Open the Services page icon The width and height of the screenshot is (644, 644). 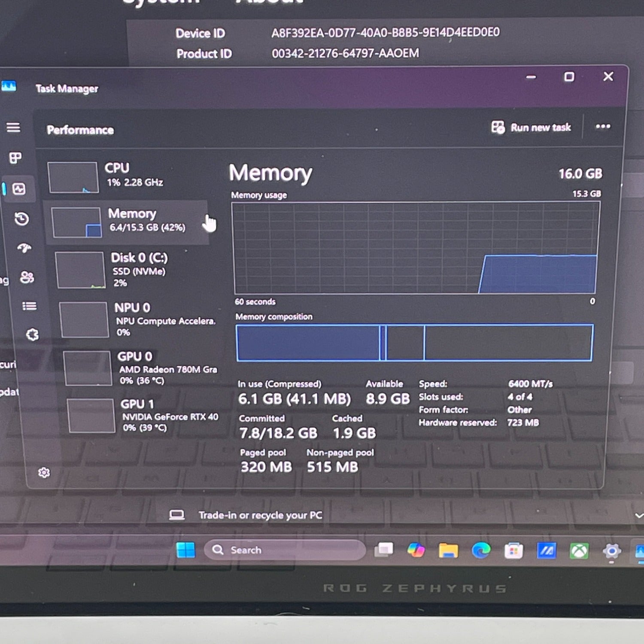32,334
